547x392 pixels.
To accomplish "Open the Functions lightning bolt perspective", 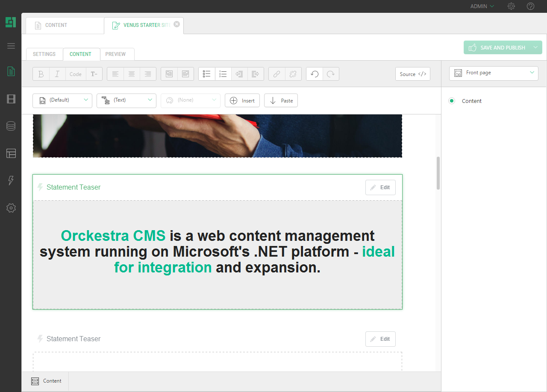I will 11,181.
